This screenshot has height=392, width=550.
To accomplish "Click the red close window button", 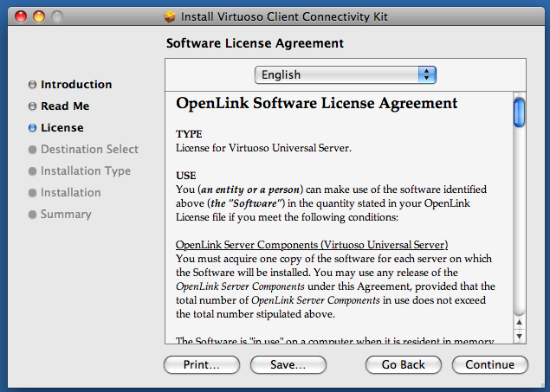I will tap(21, 16).
